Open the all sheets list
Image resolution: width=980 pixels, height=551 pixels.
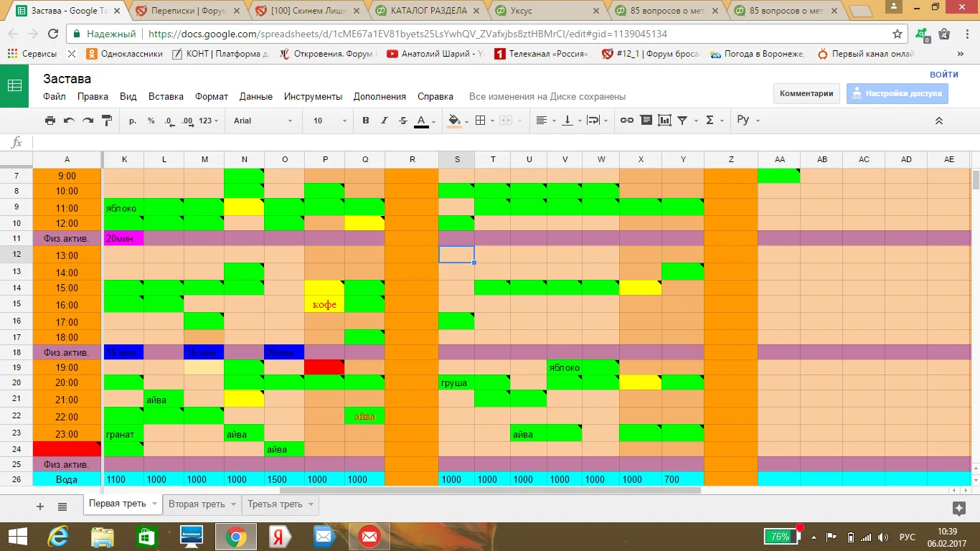coord(62,506)
